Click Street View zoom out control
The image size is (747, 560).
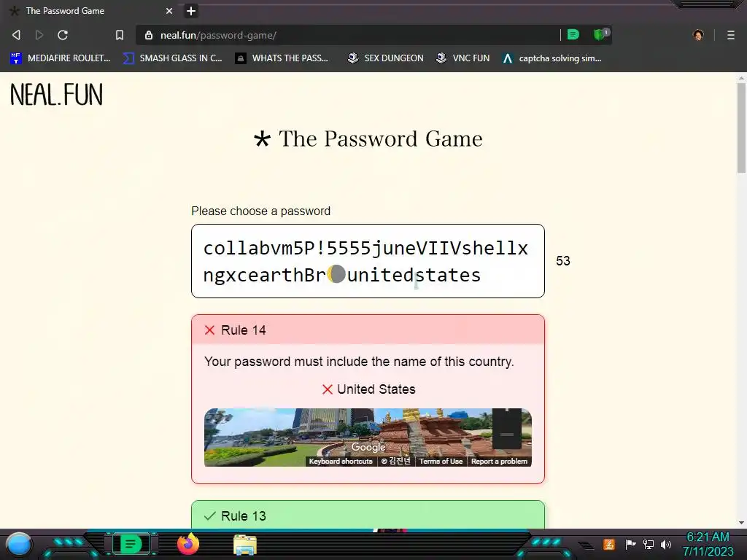507,435
